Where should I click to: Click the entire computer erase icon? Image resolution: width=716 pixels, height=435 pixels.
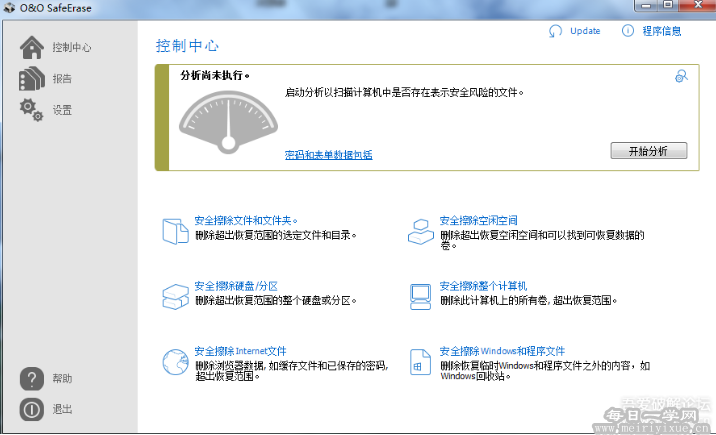point(421,297)
